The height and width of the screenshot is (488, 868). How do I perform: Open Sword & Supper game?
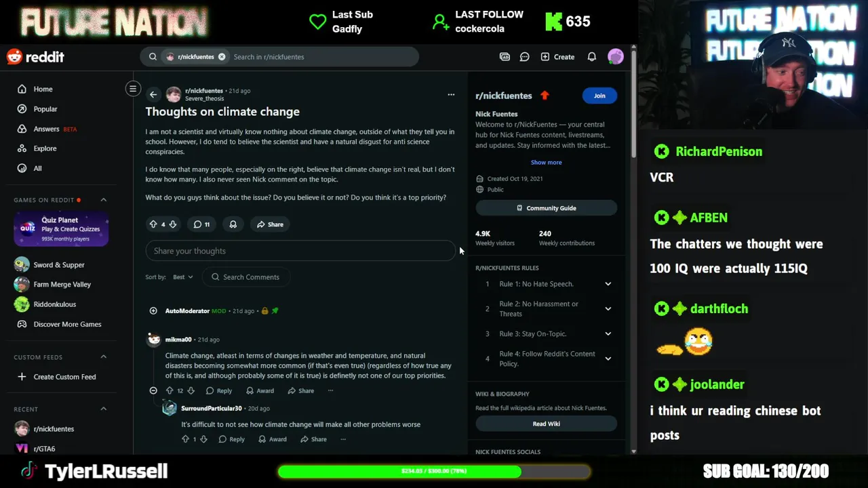[60, 264]
